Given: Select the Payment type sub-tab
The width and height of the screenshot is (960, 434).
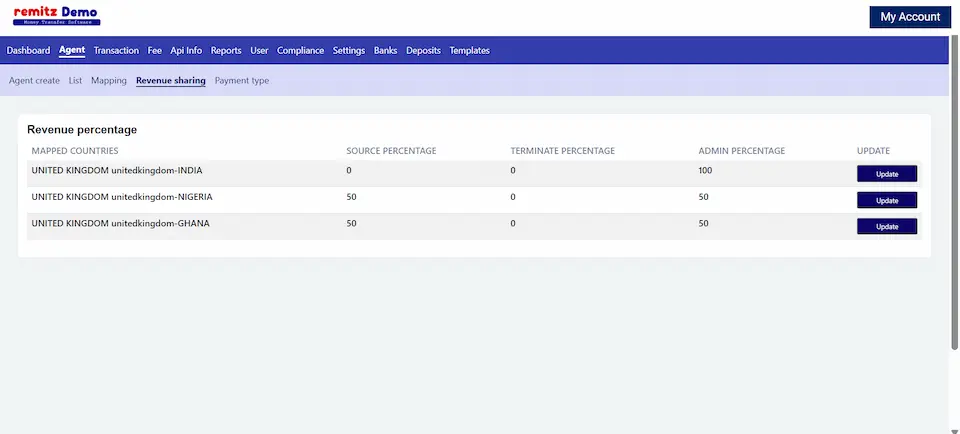Looking at the screenshot, I should coord(241,81).
